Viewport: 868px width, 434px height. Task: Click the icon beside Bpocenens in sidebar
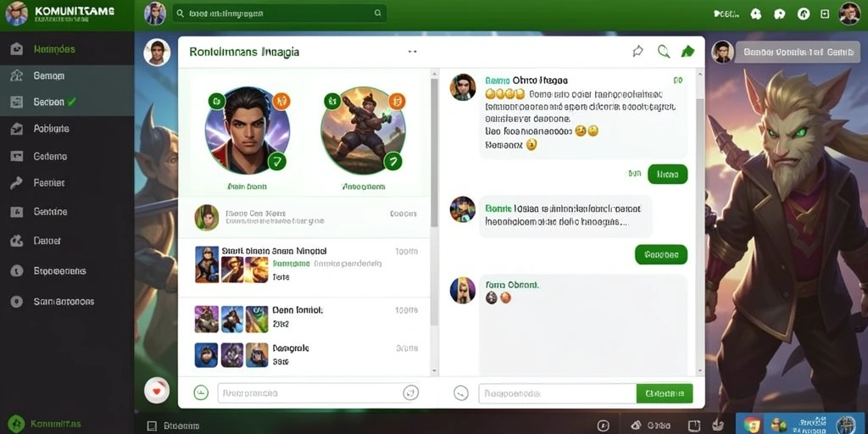point(17,271)
